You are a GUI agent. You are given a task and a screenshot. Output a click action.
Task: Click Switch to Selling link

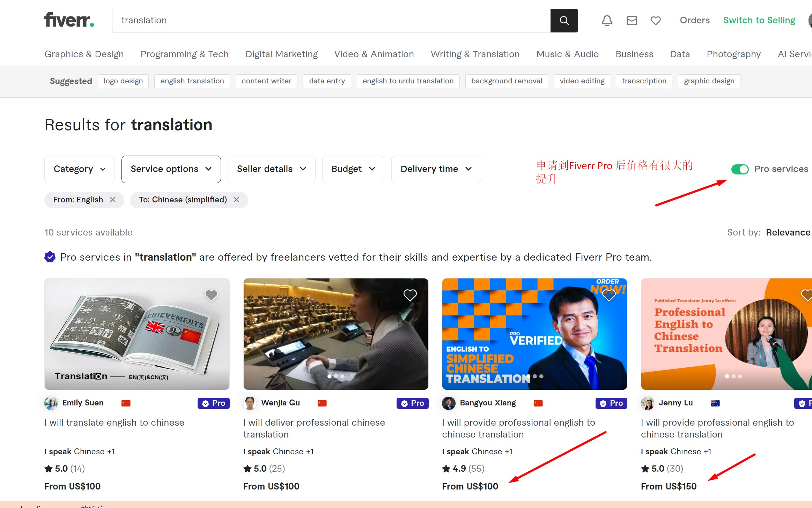[x=759, y=20]
